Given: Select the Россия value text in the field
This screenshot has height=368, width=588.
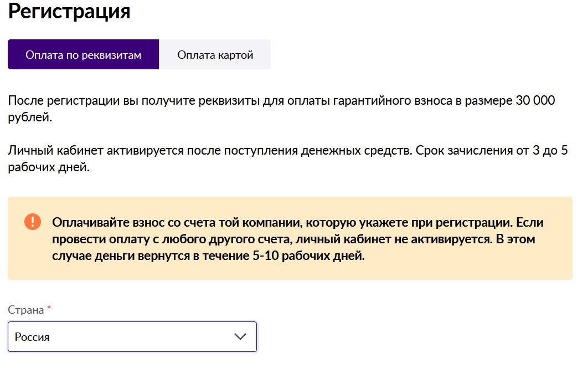Looking at the screenshot, I should pos(32,337).
